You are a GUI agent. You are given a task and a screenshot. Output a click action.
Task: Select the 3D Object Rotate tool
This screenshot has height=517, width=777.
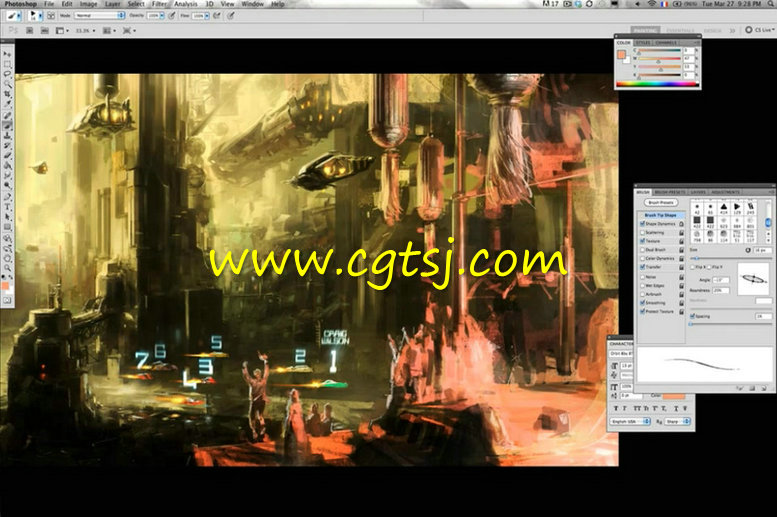7,238
